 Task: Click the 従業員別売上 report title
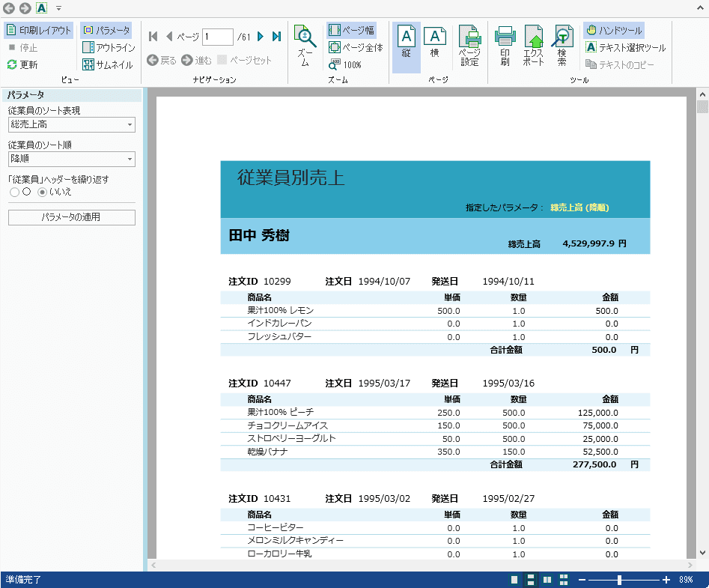coord(291,178)
